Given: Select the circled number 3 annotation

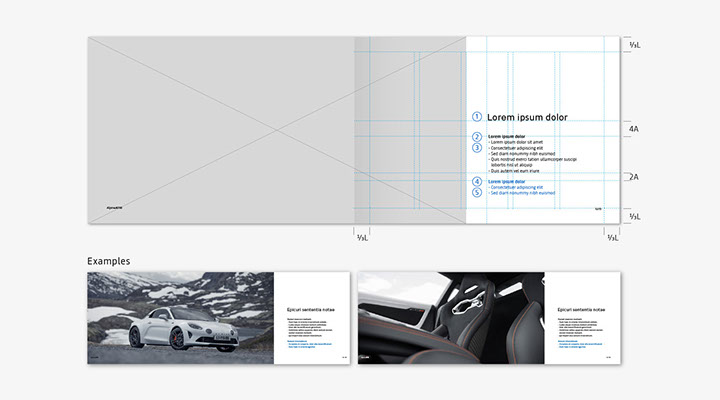Looking at the screenshot, I should (x=477, y=148).
